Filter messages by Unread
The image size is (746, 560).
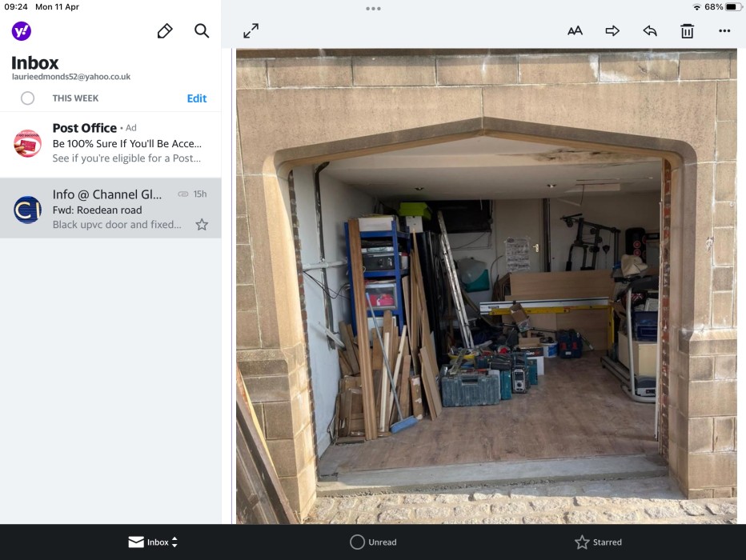tap(373, 542)
